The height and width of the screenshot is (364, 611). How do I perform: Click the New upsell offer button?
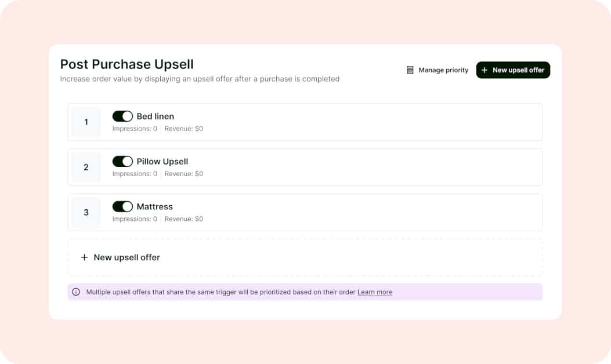513,70
